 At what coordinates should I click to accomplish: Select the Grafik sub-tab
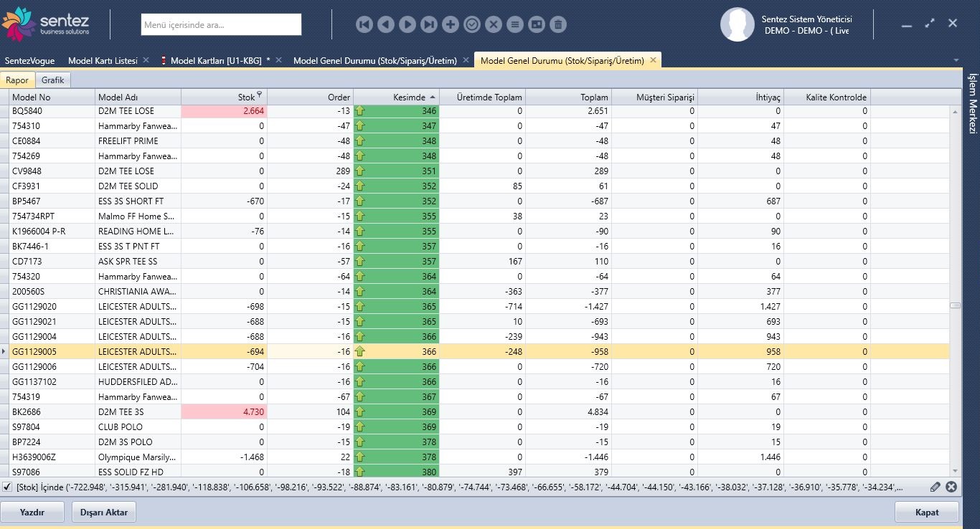(53, 80)
